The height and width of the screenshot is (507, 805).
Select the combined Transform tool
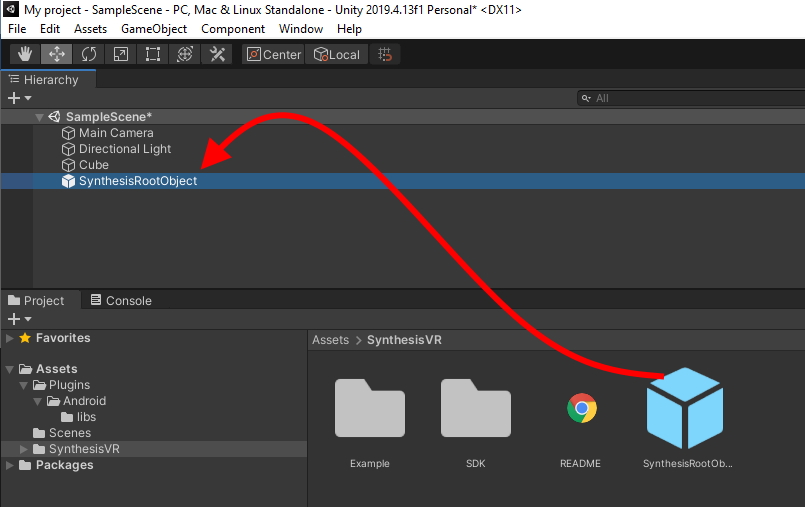[185, 54]
